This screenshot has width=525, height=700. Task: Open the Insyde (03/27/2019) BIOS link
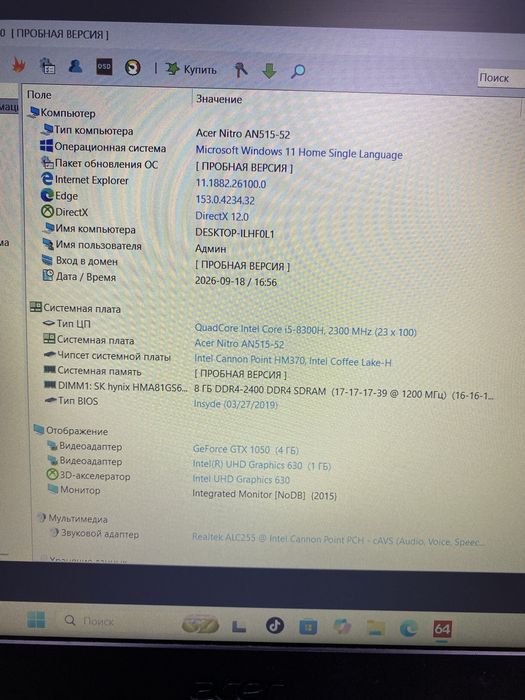click(x=236, y=404)
